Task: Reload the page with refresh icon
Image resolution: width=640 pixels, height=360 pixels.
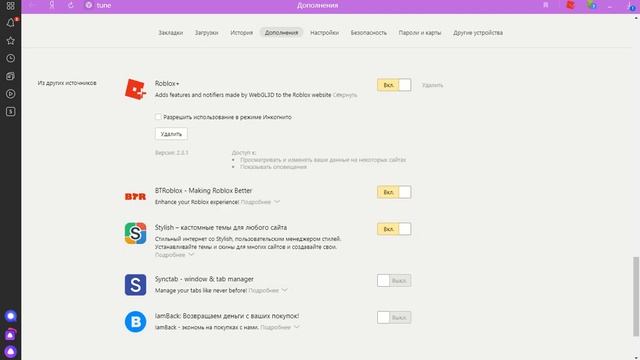Action: pyautogui.click(x=71, y=5)
